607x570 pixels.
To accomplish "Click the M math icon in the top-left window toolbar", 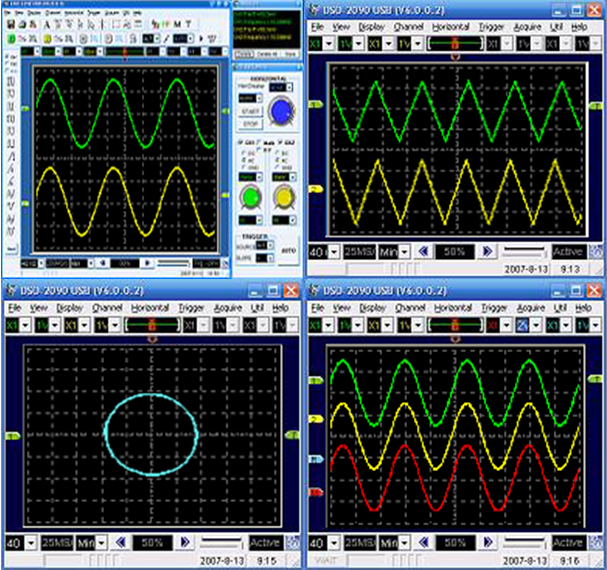I will pos(177,24).
